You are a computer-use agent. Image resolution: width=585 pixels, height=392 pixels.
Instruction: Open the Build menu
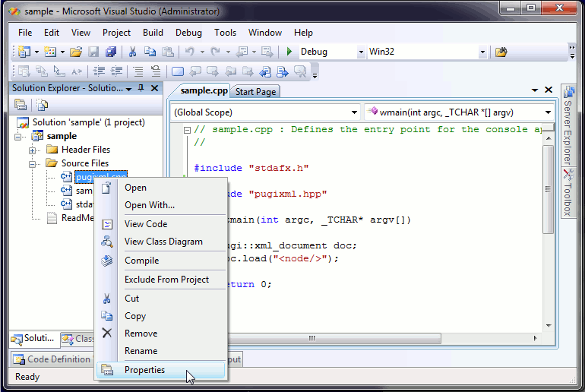coord(153,33)
